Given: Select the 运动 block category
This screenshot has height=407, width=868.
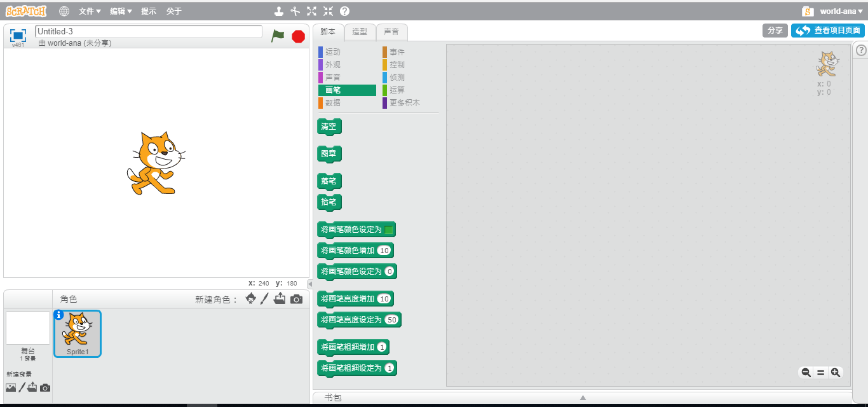Looking at the screenshot, I should pyautogui.click(x=347, y=52).
